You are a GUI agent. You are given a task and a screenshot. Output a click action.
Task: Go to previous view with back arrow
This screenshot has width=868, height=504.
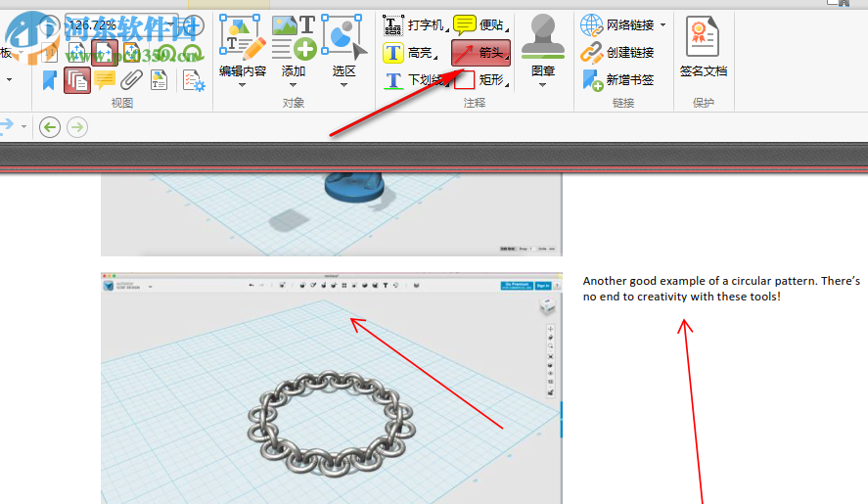click(x=50, y=127)
